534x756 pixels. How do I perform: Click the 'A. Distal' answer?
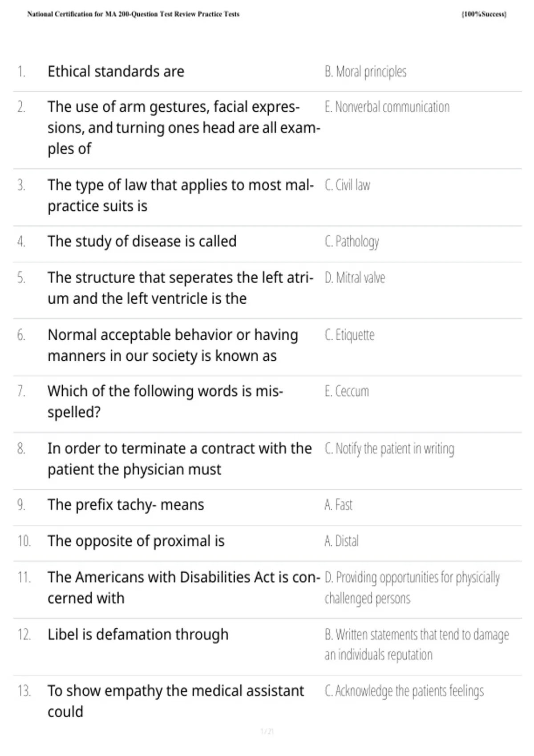coord(341,541)
